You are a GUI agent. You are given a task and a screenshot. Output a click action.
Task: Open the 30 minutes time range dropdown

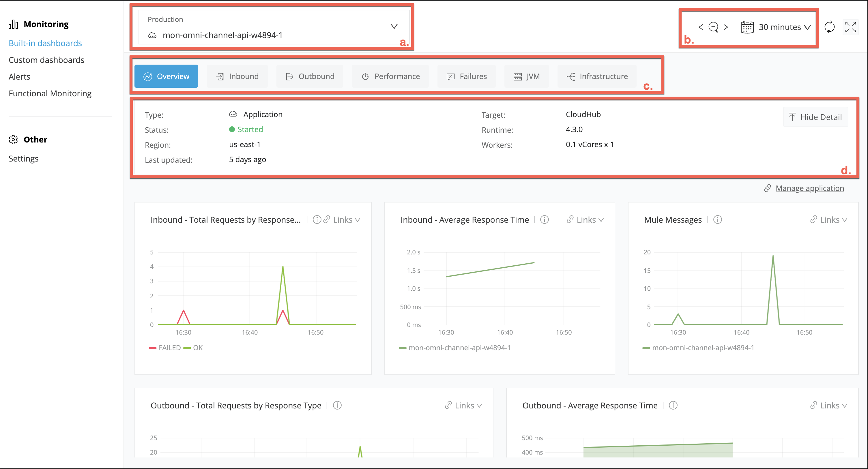(x=779, y=27)
